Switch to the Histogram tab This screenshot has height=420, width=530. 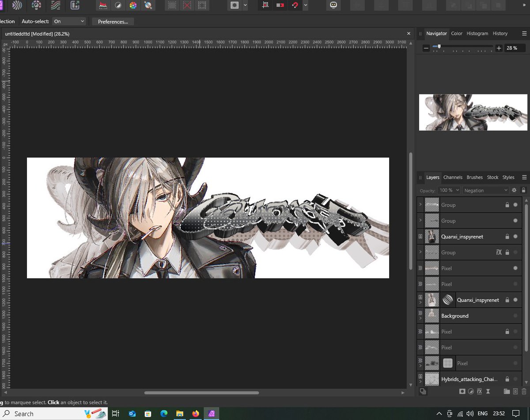tap(477, 33)
